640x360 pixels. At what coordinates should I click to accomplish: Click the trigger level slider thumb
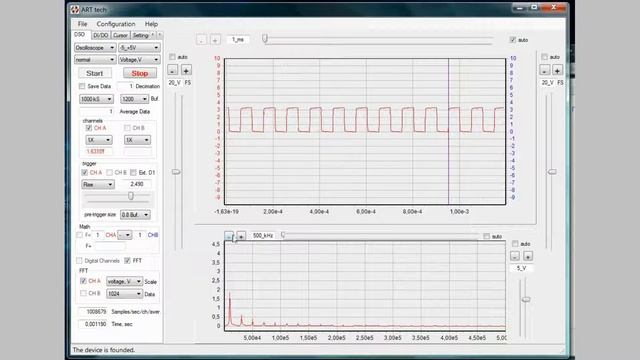(x=131, y=196)
